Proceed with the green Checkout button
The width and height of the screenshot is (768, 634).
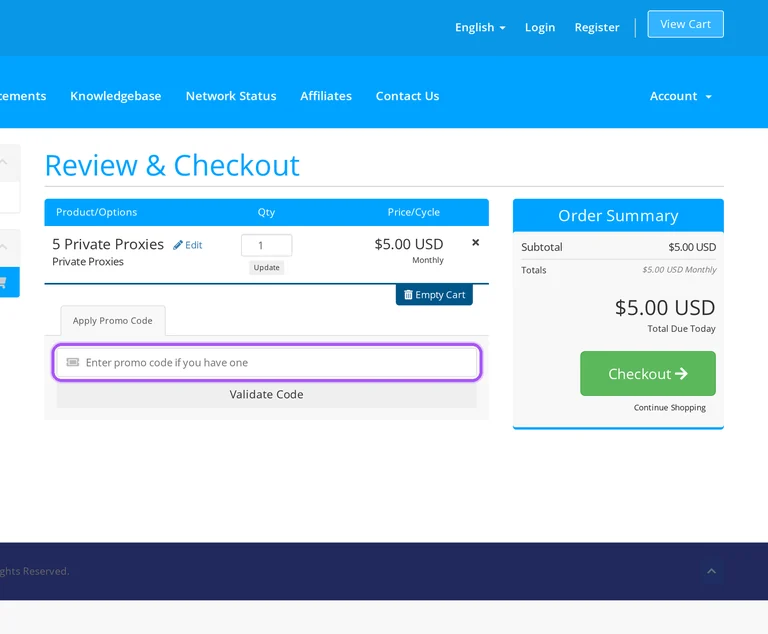(648, 373)
